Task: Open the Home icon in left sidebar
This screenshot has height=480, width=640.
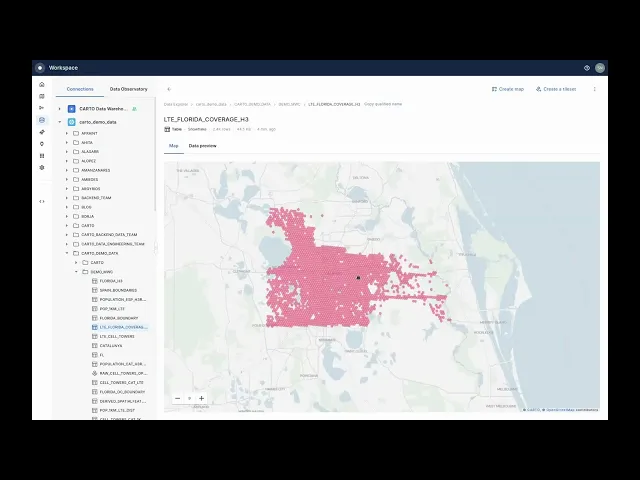Action: tap(42, 84)
